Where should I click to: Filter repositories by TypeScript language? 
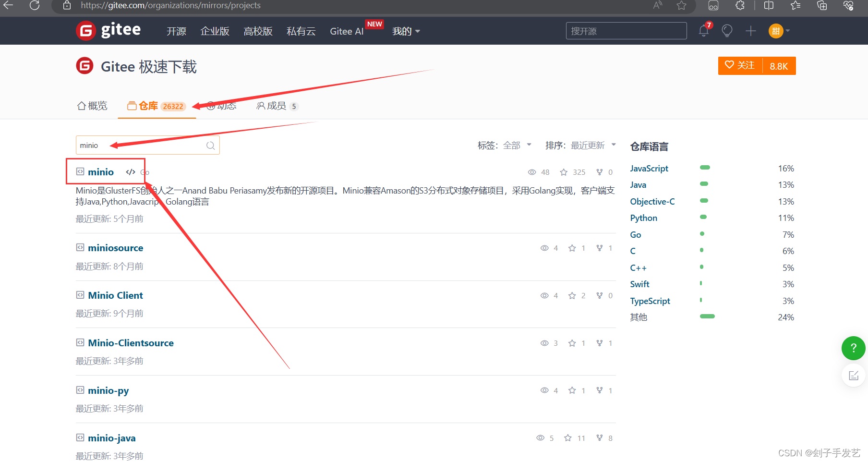pos(650,301)
